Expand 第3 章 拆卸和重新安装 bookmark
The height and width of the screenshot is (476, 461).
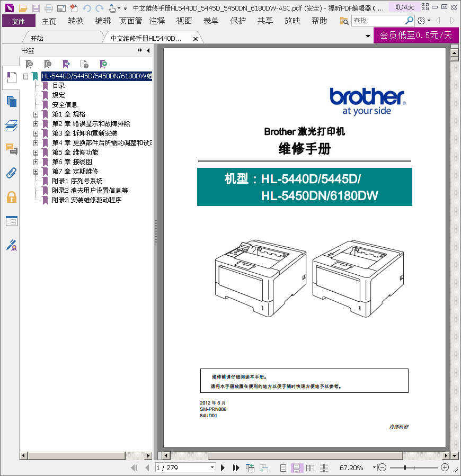[x=36, y=133]
